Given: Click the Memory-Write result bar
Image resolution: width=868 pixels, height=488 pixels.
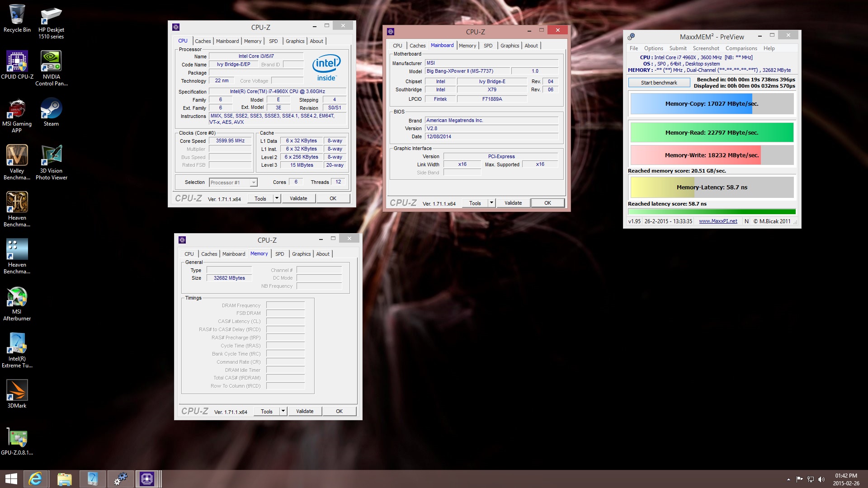Looking at the screenshot, I should 712,155.
